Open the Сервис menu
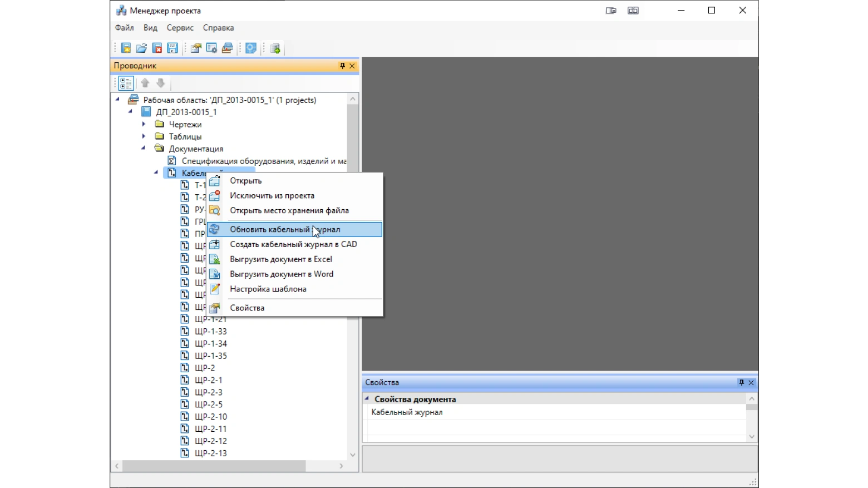Screen dimensions: 868x488 coord(180,28)
